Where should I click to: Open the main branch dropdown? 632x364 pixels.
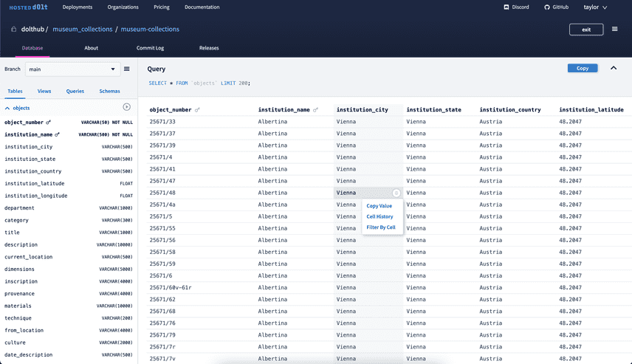pos(72,69)
